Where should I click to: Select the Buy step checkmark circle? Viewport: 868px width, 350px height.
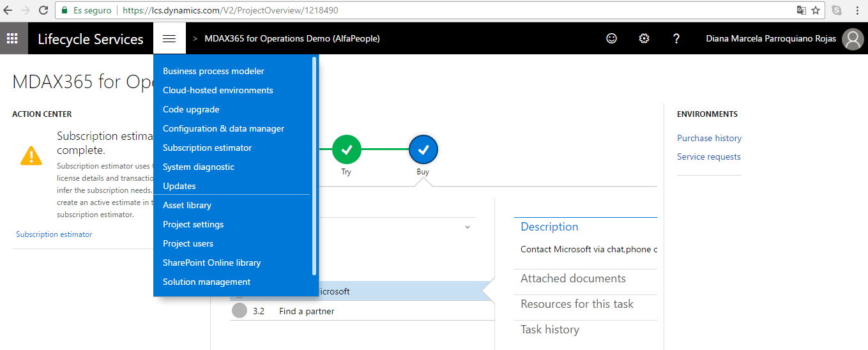click(x=423, y=149)
